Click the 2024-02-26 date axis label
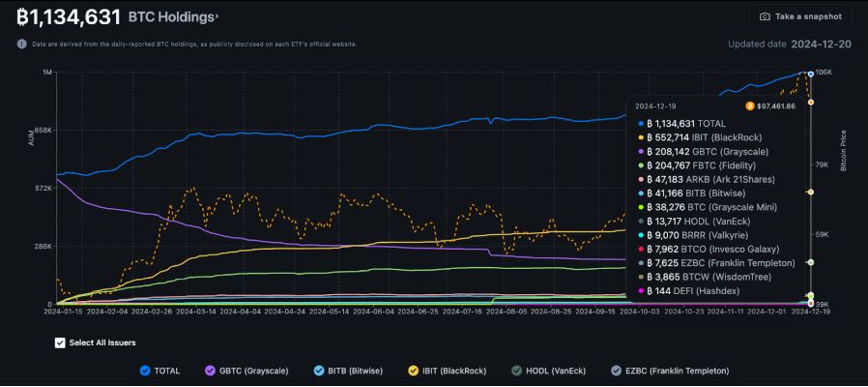 tap(153, 312)
